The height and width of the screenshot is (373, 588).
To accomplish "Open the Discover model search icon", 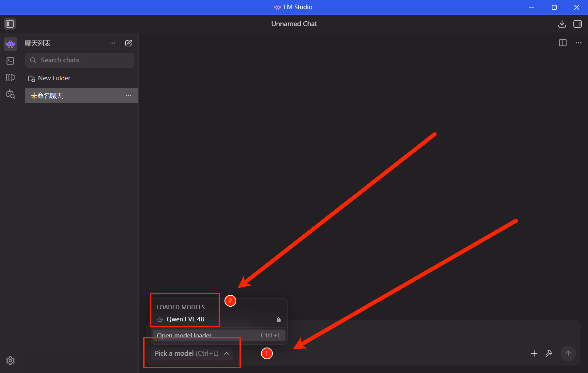I will tap(10, 94).
